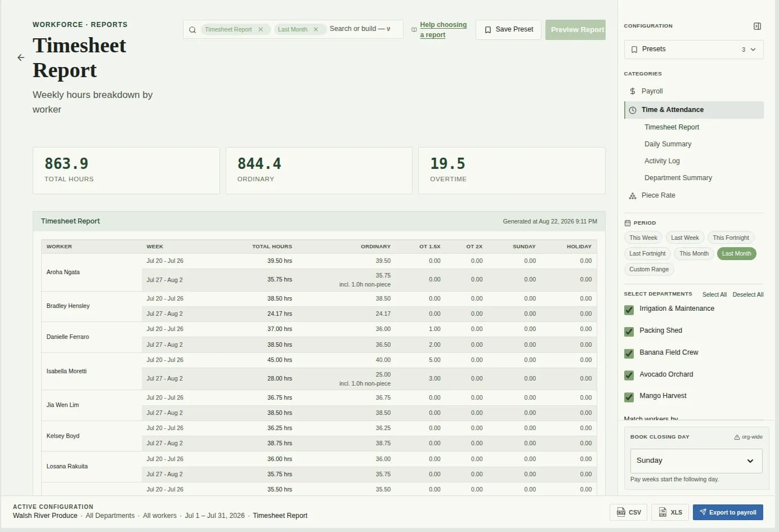Click worker name Aroha Ngata
Screen dimensions: 779x532
(x=63, y=272)
